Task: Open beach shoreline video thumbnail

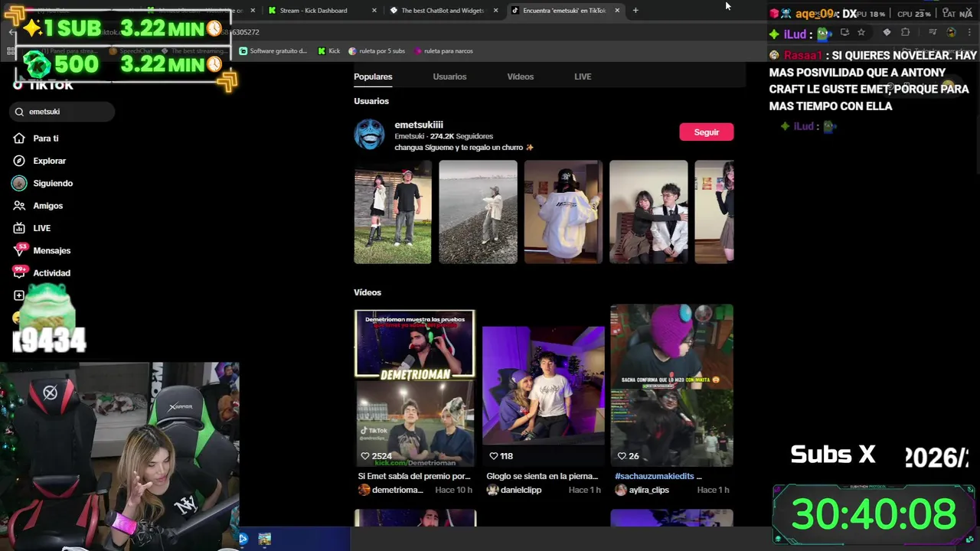Action: point(478,212)
